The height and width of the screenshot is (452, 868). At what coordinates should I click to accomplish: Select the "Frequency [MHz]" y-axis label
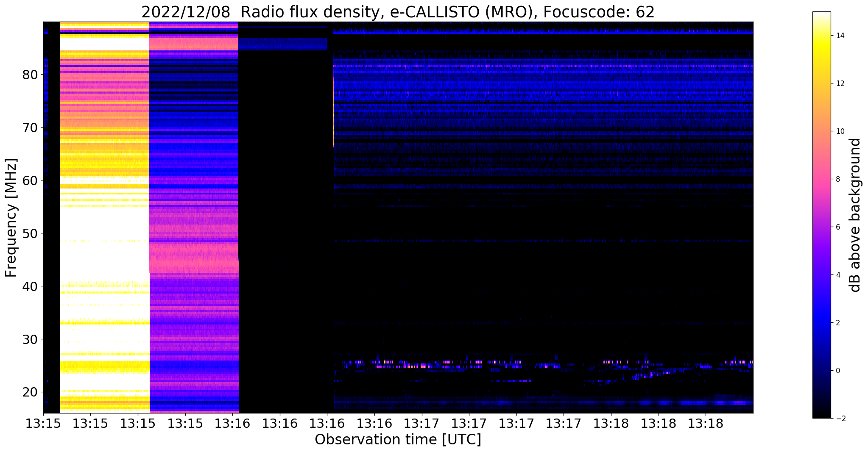coord(11,218)
